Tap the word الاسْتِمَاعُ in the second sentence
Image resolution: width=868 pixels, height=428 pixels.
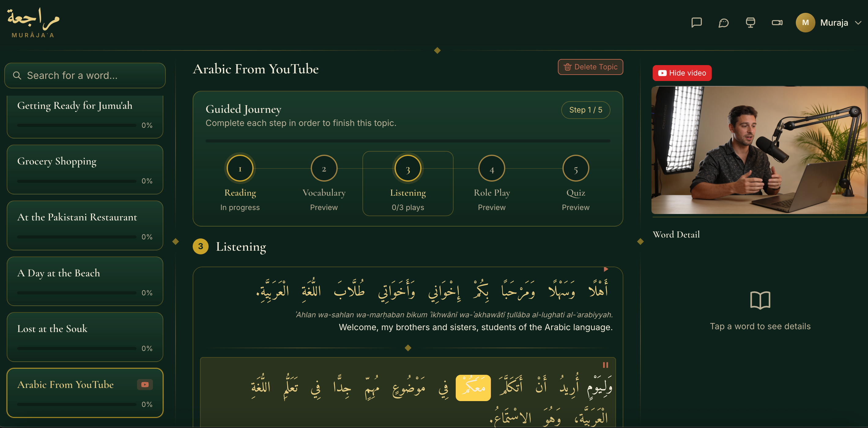510,417
